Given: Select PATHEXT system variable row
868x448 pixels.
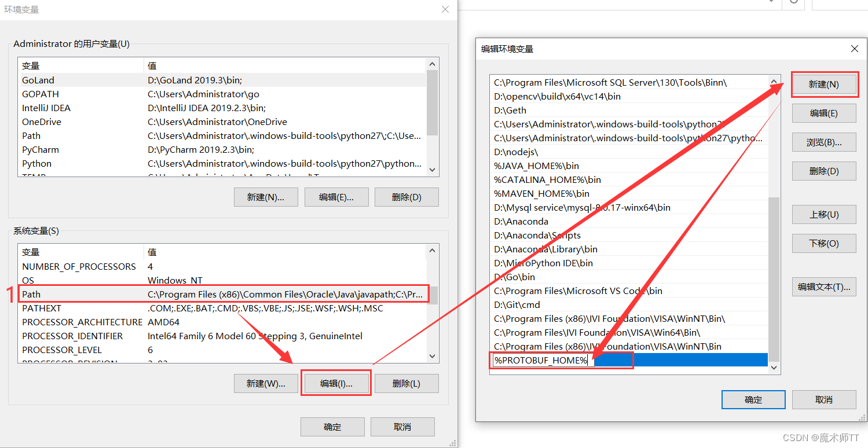Looking at the screenshot, I should click(222, 309).
